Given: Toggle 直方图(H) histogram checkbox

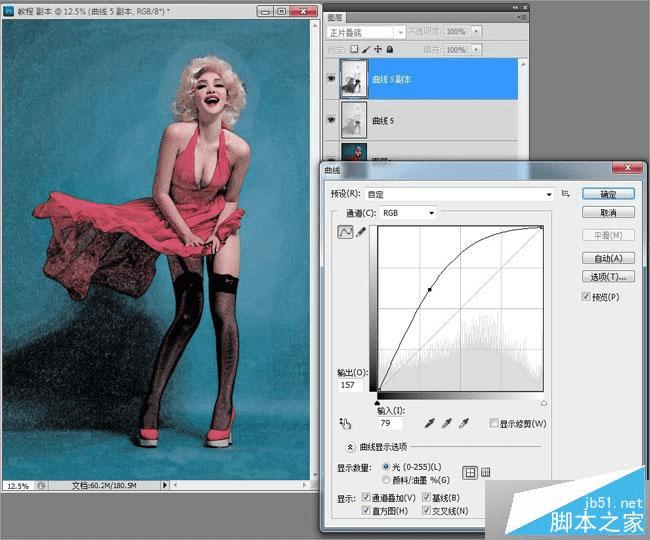Looking at the screenshot, I should [366, 511].
